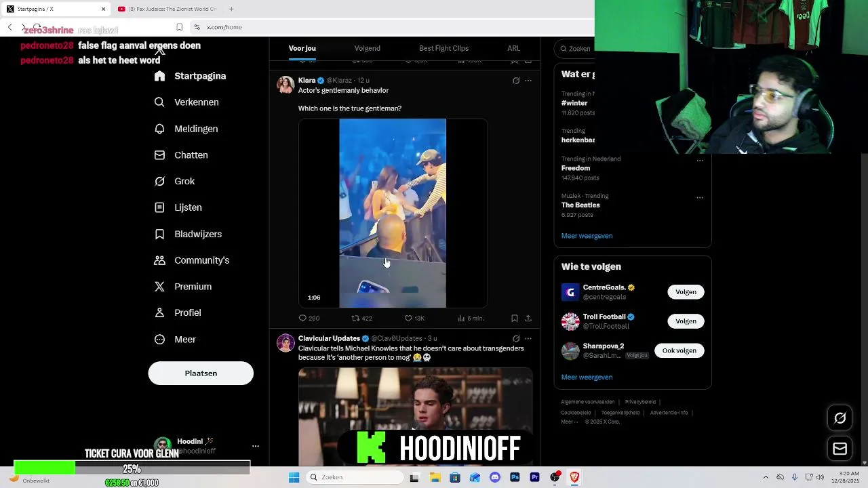Share Kiara's post via share icon
This screenshot has height=488, width=868.
tap(528, 318)
